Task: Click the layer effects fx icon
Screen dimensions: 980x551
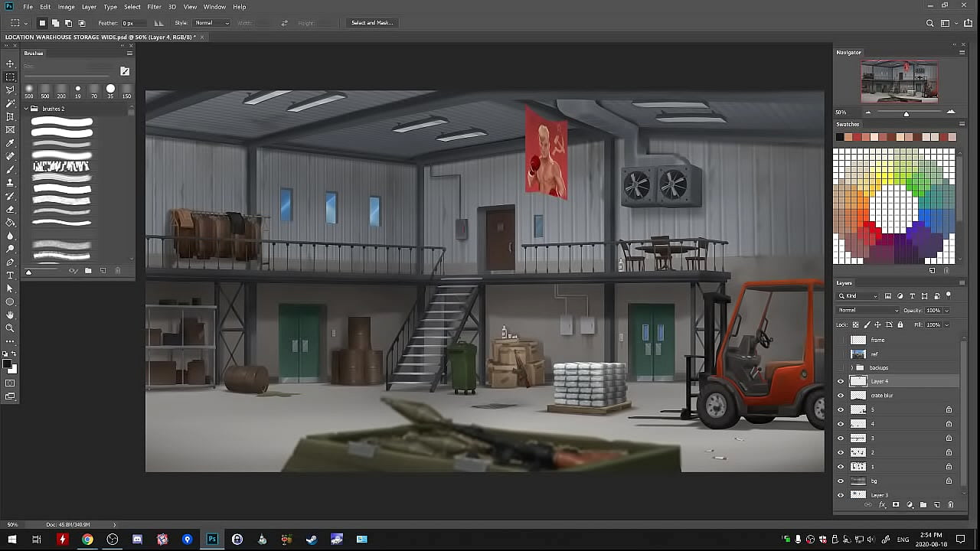Action: 882,505
